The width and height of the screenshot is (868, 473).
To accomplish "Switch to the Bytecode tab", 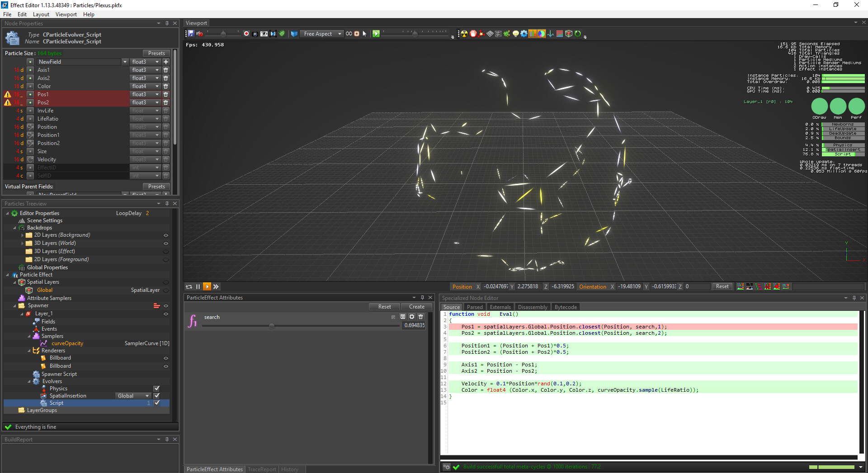I will (565, 307).
